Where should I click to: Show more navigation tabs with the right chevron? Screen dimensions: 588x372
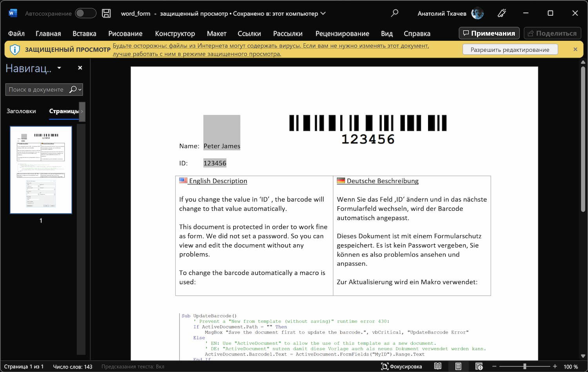click(82, 111)
